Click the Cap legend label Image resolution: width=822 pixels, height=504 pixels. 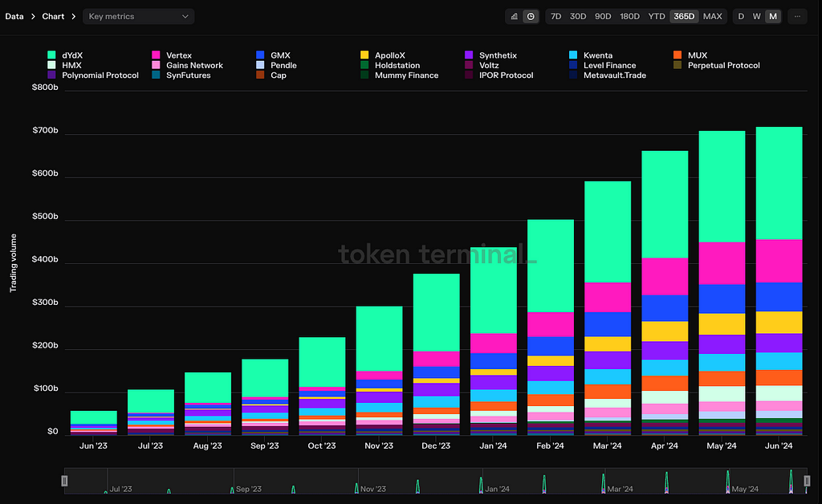click(x=279, y=75)
